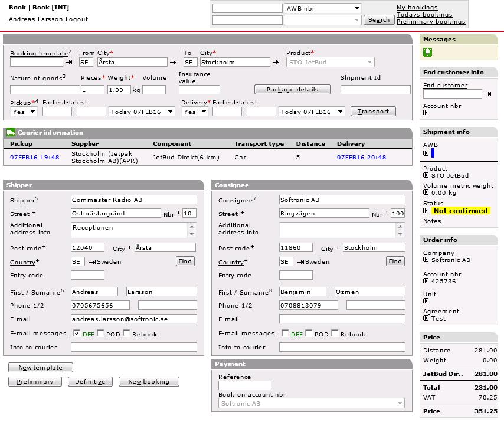
Task: Open the Notes link in Shipment info
Action: (432, 221)
